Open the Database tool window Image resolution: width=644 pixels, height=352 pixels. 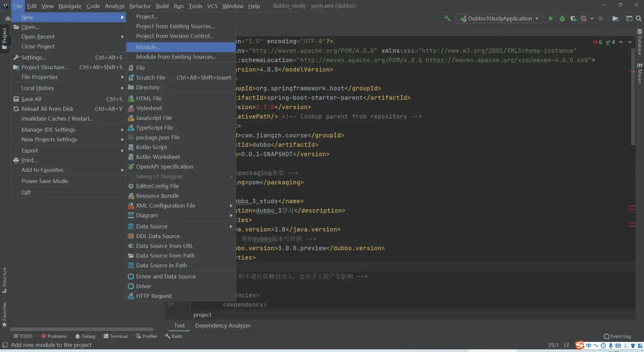tap(640, 42)
